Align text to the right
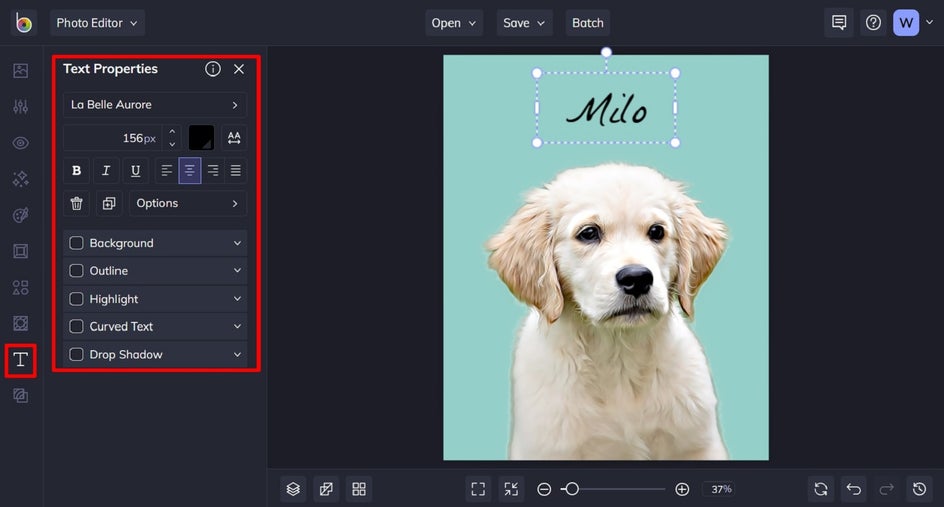The width and height of the screenshot is (944, 507). pyautogui.click(x=213, y=170)
